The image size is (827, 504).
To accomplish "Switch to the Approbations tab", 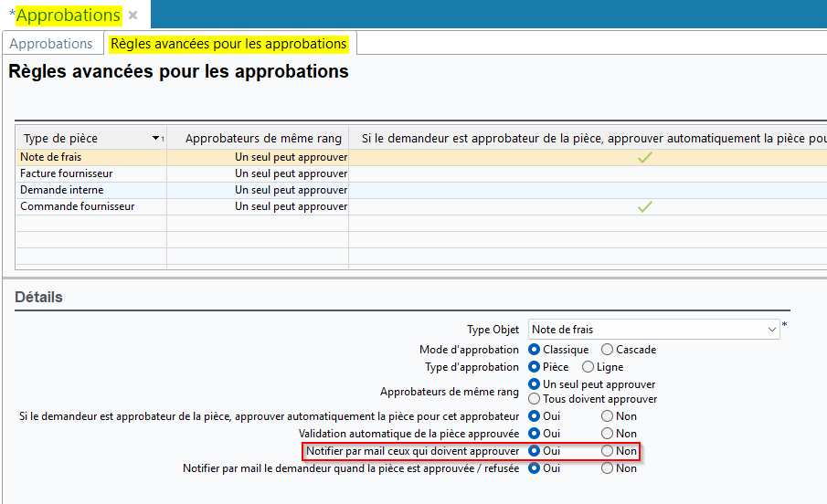I will point(51,44).
